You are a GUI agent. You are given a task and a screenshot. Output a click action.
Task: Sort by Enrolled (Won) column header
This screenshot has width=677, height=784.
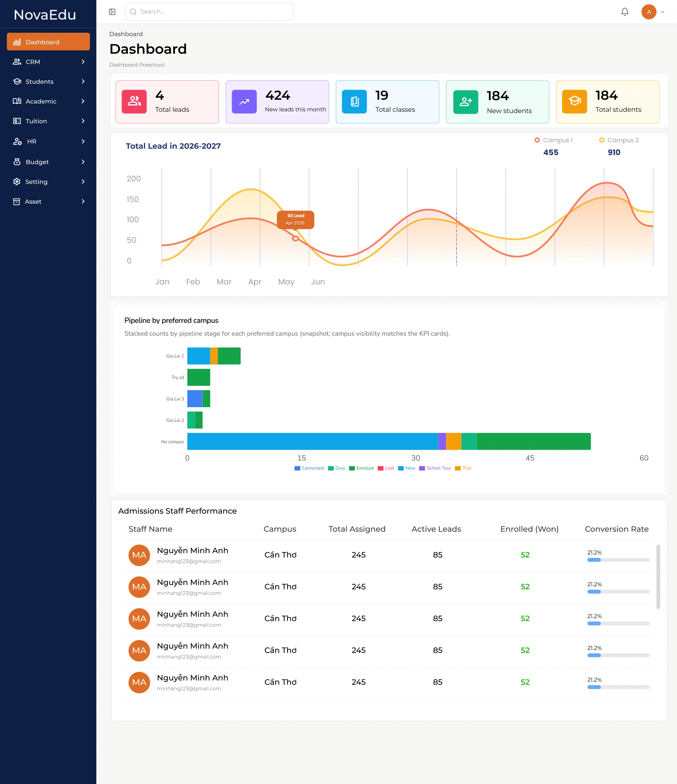[x=529, y=529]
